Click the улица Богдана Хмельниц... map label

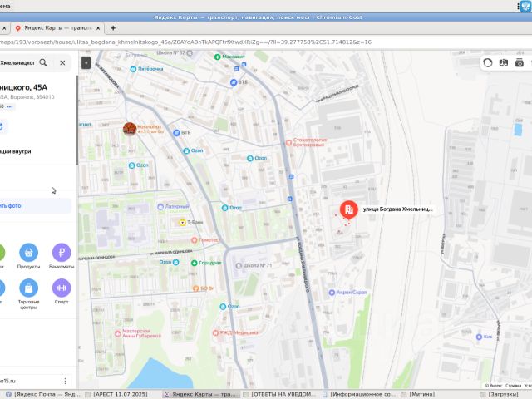tap(397, 209)
